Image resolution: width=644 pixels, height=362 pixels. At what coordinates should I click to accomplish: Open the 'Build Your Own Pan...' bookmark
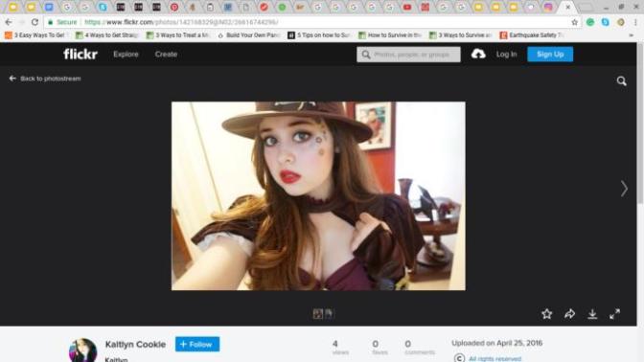pos(248,35)
